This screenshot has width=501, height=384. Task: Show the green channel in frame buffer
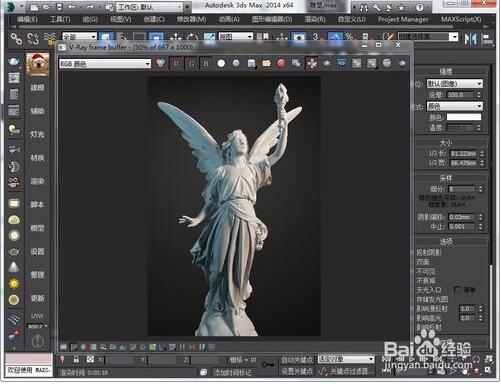[x=192, y=63]
